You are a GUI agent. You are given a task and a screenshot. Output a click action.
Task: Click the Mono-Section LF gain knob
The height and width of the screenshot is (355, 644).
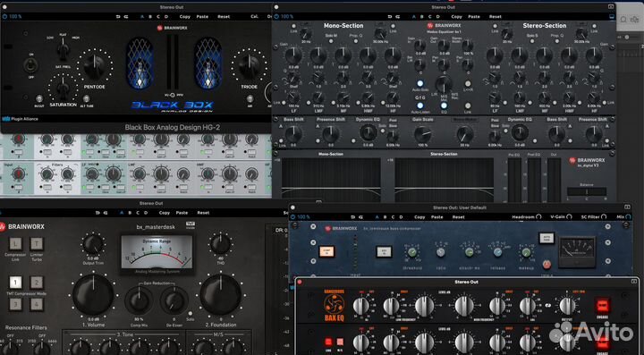point(293,55)
